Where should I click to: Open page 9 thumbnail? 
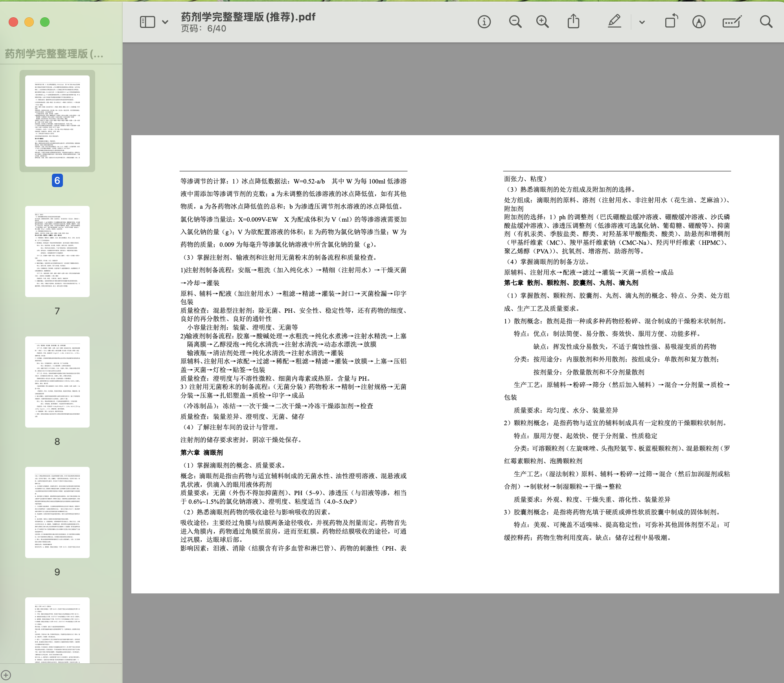(57, 512)
